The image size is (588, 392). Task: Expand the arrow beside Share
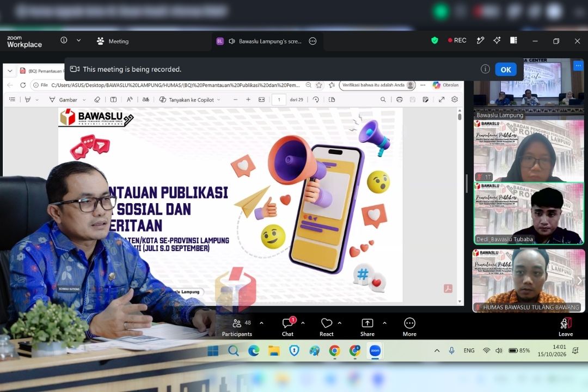point(384,323)
